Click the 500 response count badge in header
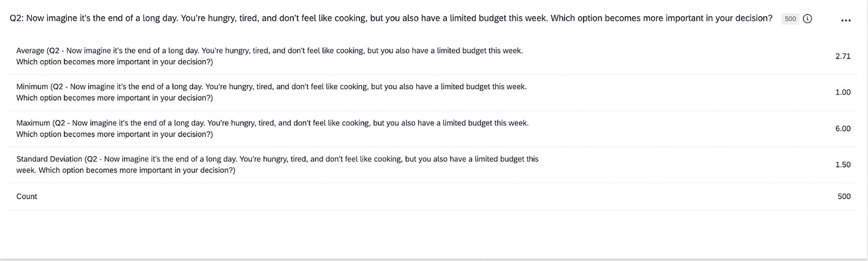Viewport: 868px width, 261px height. click(x=790, y=18)
